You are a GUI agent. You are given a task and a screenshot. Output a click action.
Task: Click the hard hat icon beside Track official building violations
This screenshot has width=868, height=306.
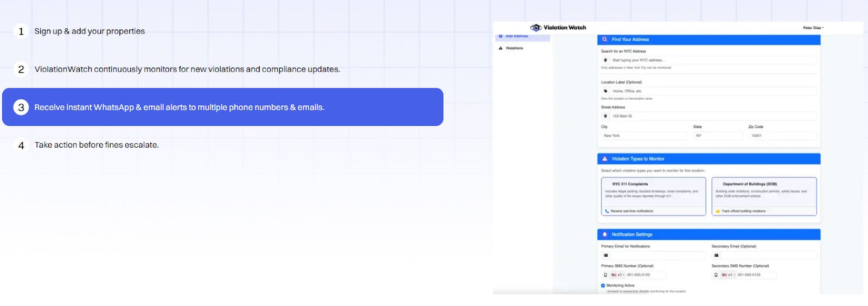(x=718, y=211)
